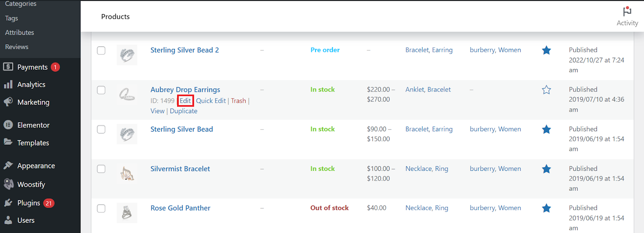Select the checkbox for Rose Gold Panther

(101, 208)
